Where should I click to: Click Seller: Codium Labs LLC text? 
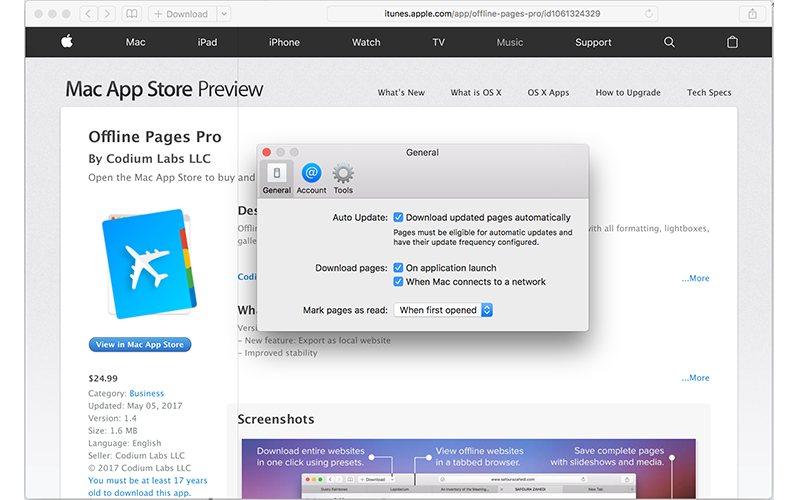click(x=136, y=455)
